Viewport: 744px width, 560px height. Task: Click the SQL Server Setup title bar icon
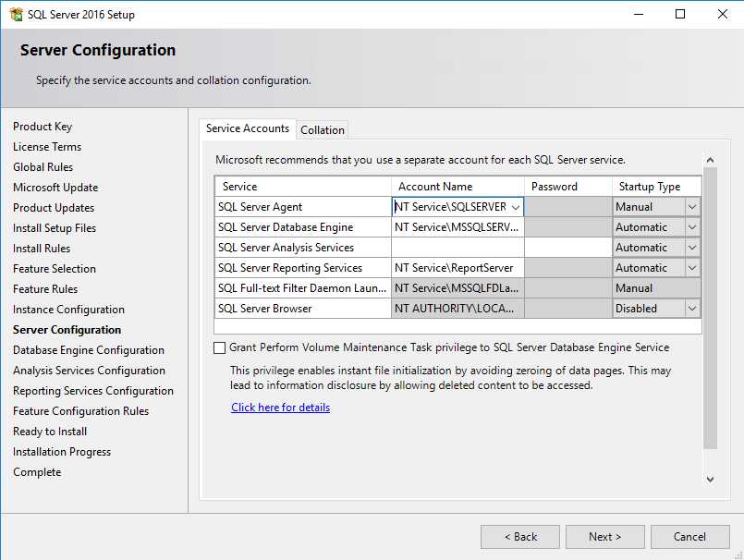pyautogui.click(x=16, y=14)
